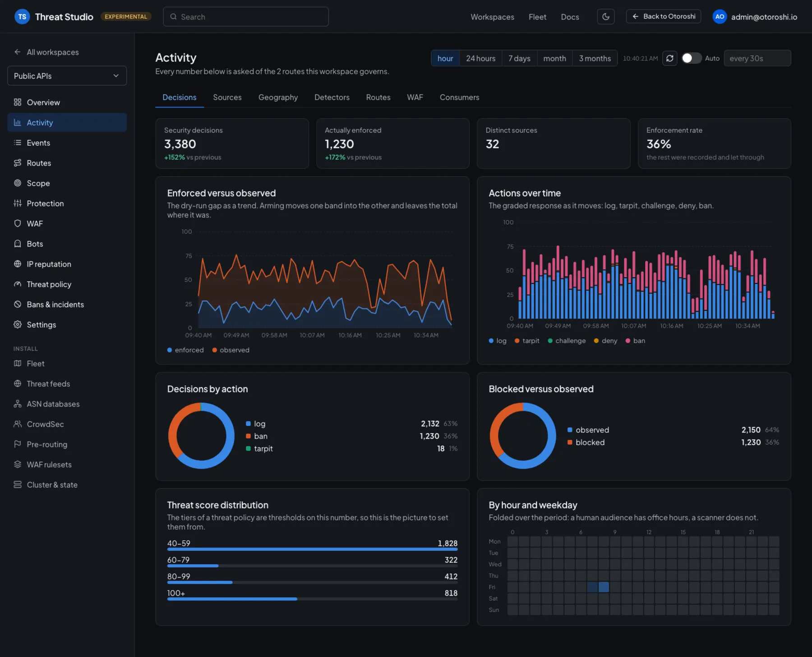Click the IP reputation globe icon

click(18, 264)
